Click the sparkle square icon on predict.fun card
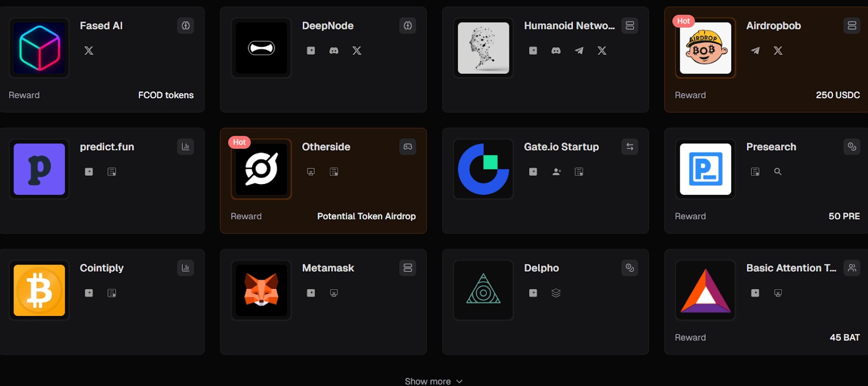 89,172
